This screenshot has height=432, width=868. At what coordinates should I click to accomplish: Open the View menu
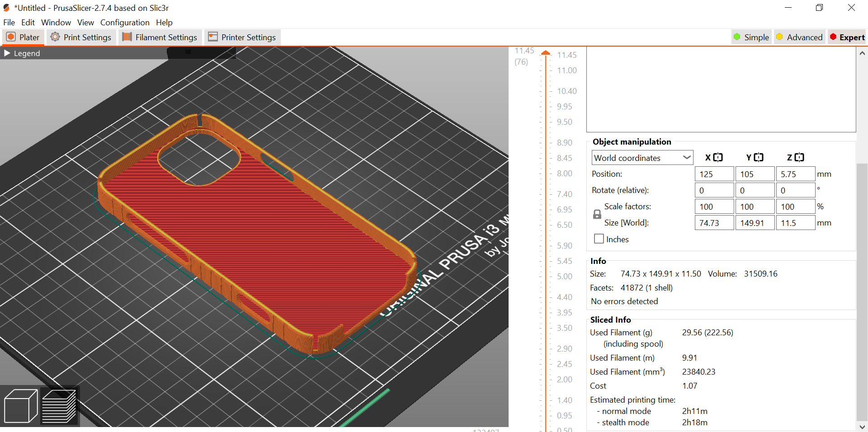click(x=85, y=22)
